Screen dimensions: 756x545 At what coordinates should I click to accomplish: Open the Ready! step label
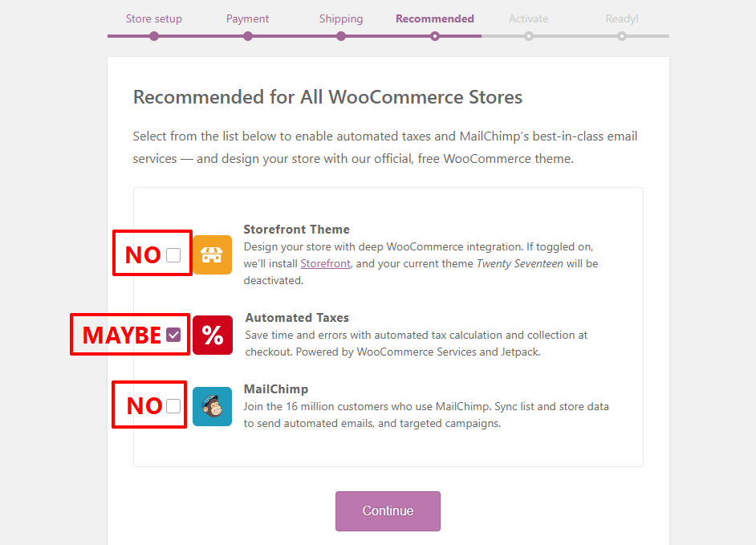(x=622, y=18)
